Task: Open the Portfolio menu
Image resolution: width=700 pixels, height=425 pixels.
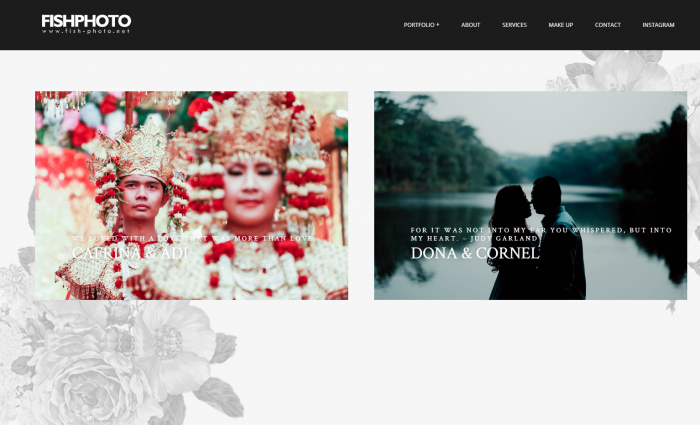Action: pos(418,25)
